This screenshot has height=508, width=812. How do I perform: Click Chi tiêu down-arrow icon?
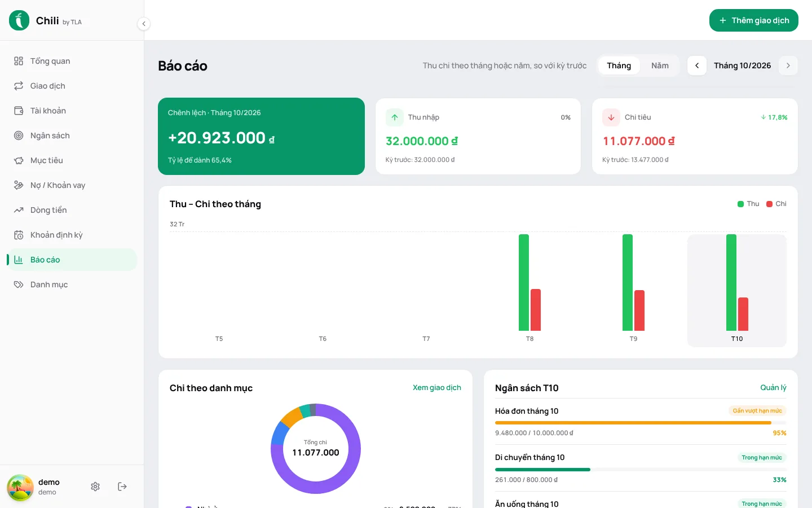[611, 117]
